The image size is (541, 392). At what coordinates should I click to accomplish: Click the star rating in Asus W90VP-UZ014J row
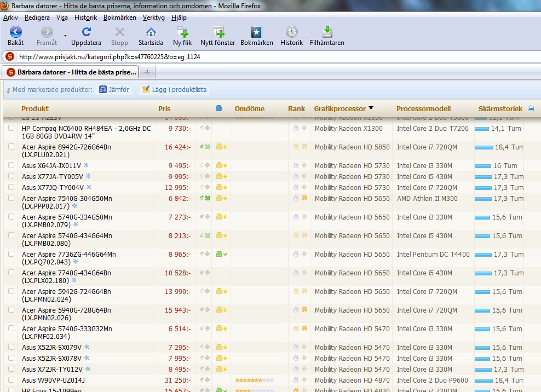[254, 381]
